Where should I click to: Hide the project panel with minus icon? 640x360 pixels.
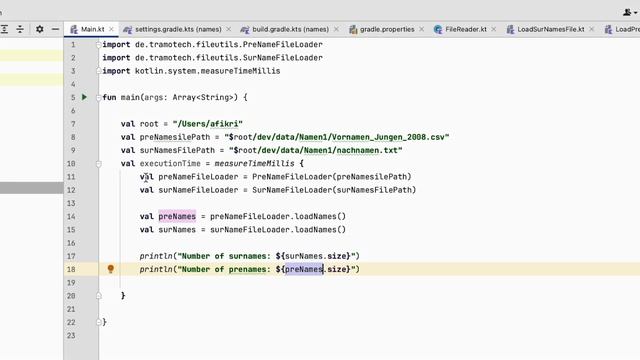(56, 29)
